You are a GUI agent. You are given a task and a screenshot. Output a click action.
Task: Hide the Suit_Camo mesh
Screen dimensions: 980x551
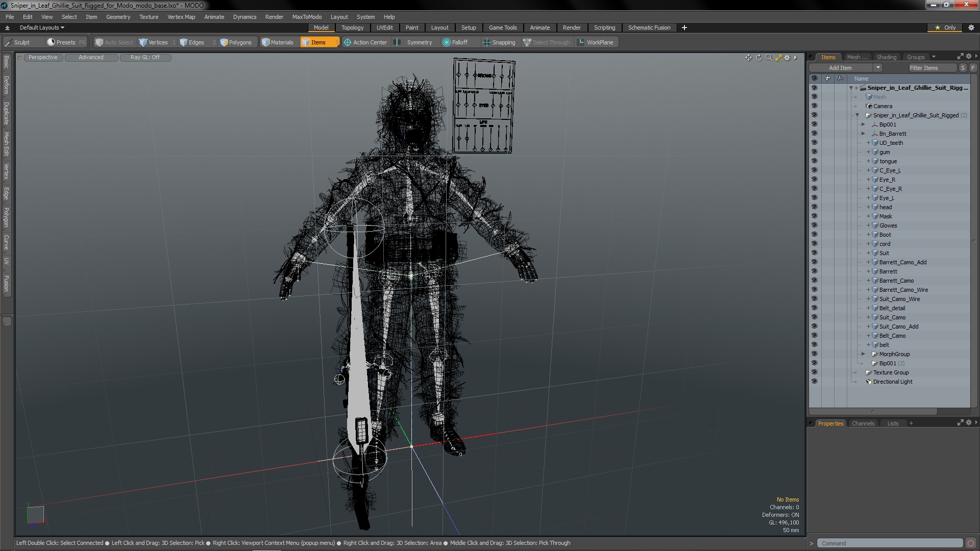(814, 317)
